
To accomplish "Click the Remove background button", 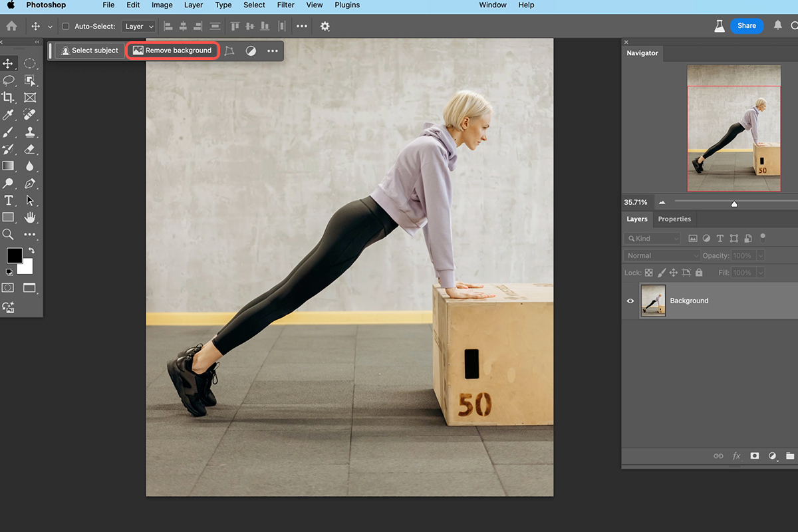I will pos(172,50).
